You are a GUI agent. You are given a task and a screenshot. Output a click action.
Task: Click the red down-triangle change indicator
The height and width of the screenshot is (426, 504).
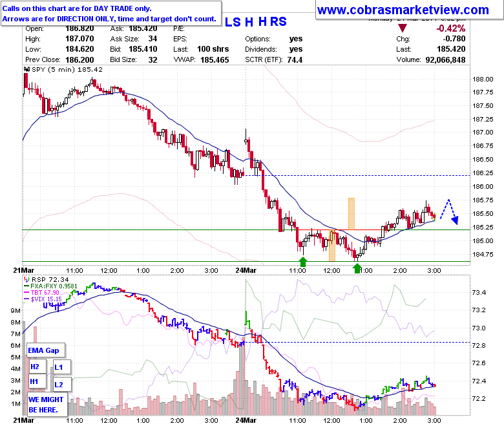coord(403,28)
